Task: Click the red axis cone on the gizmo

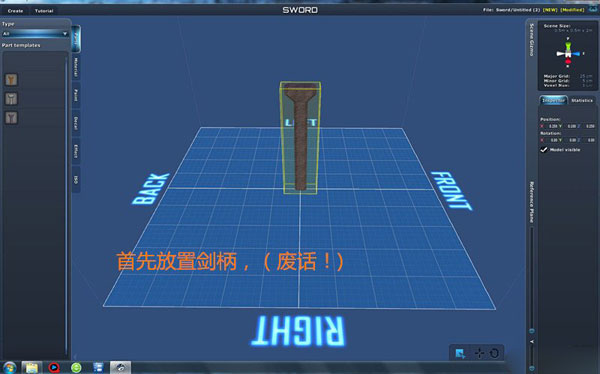Action: coord(568,61)
